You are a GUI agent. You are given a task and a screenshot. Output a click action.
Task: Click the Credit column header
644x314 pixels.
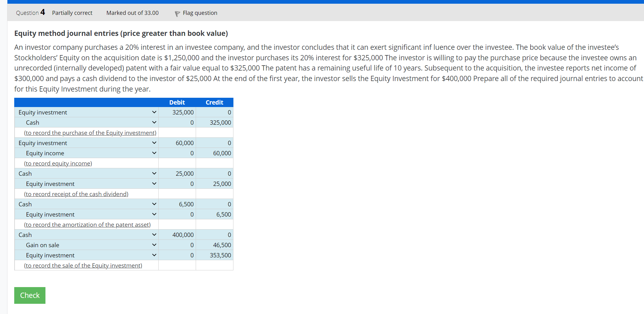pyautogui.click(x=214, y=102)
